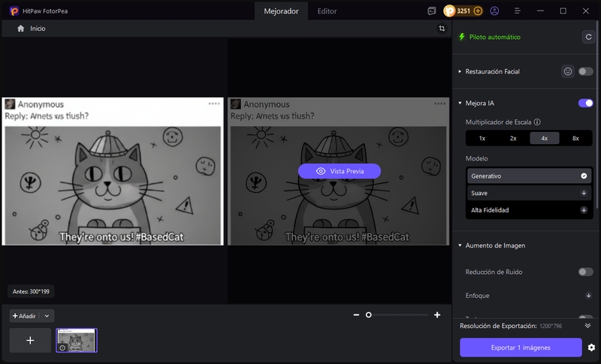Image resolution: width=601 pixels, height=364 pixels.
Task: Click the zoom slider track
Action: click(x=398, y=315)
